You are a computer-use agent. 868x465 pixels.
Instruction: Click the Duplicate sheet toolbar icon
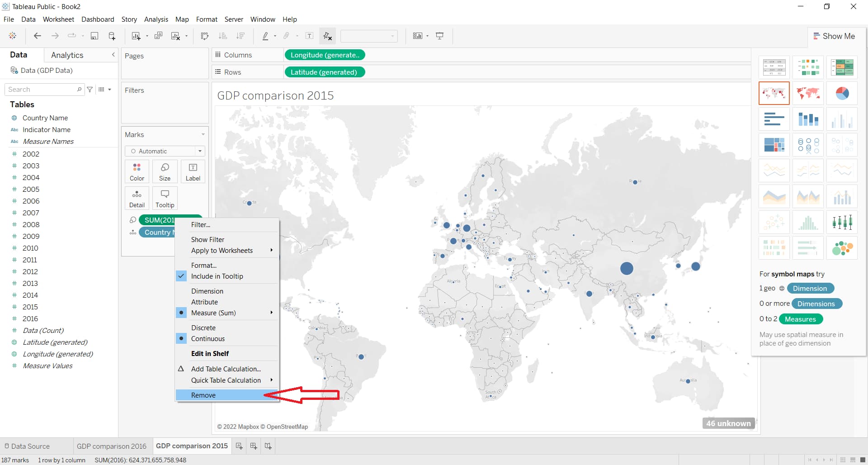[158, 36]
